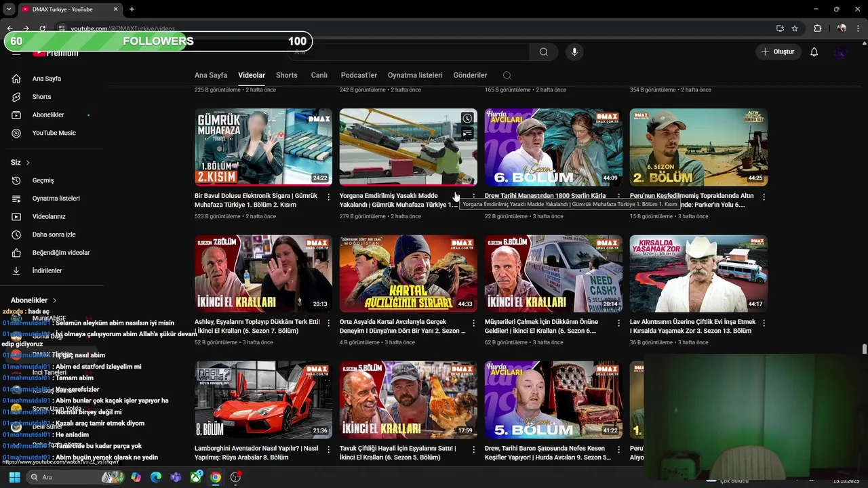868x488 pixels.
Task: Go back in the browser
Action: pyautogui.click(x=9, y=28)
